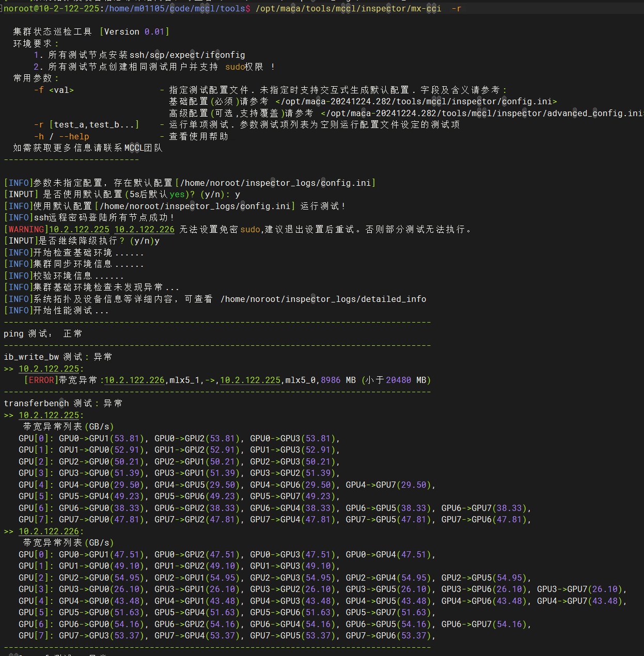The image size is (644, 656).
Task: Click the "GPU3->GPU7(26.10)" entry
Action: (x=580, y=589)
